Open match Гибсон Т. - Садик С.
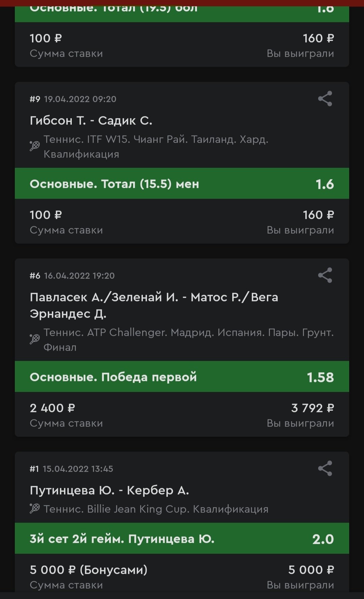This screenshot has height=599, width=364. 91,121
